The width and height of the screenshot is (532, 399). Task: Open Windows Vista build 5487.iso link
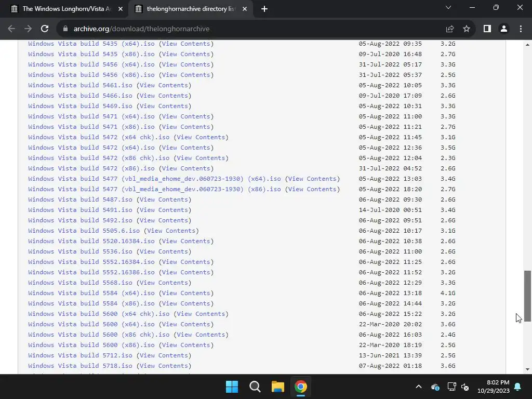tap(80, 199)
